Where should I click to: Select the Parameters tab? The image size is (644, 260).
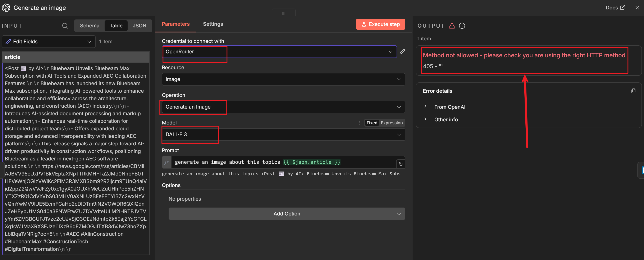click(175, 24)
